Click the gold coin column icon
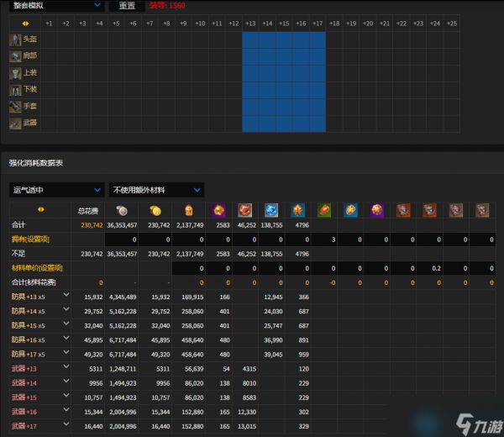The image size is (504, 437). point(155,210)
